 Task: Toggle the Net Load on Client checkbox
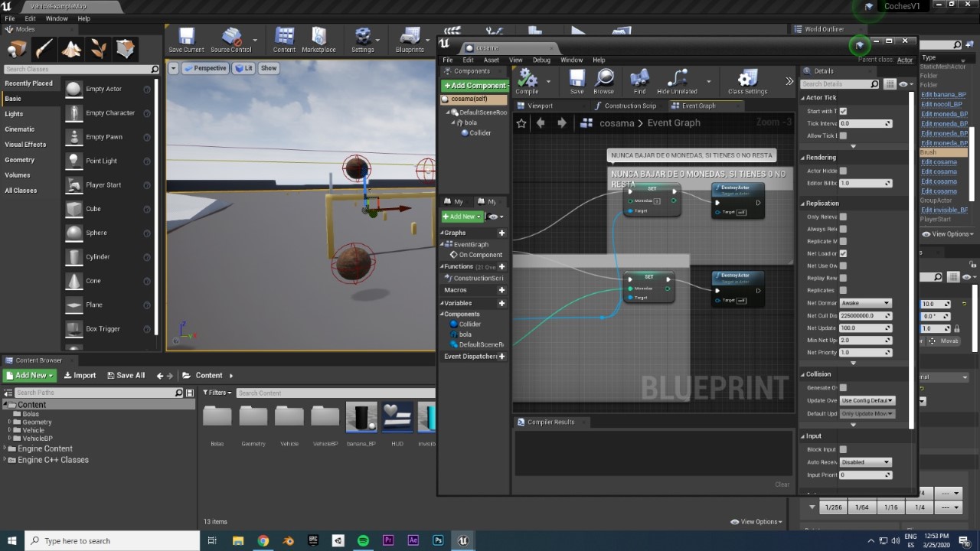843,253
